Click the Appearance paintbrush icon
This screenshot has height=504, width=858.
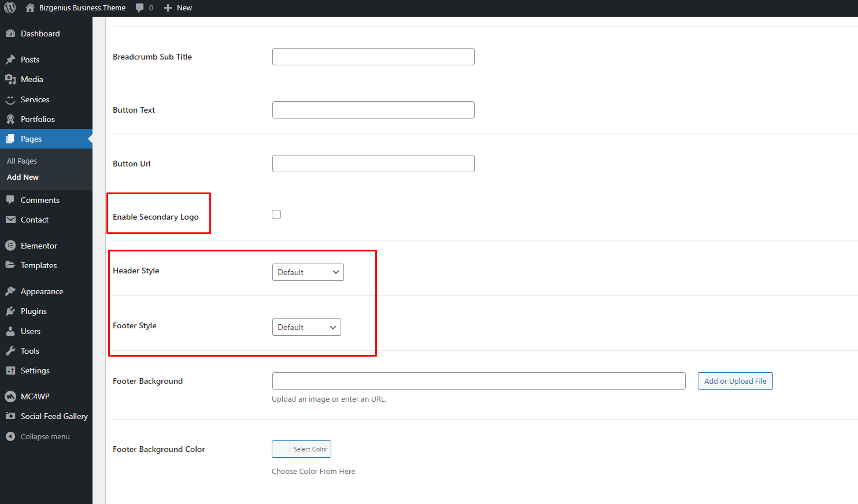10,291
